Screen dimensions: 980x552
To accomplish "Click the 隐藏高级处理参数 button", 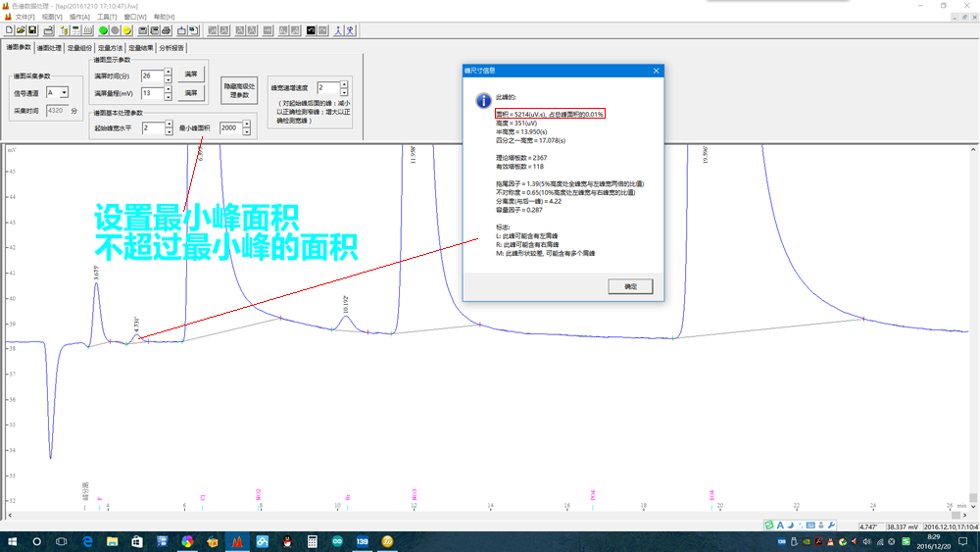I will (239, 90).
